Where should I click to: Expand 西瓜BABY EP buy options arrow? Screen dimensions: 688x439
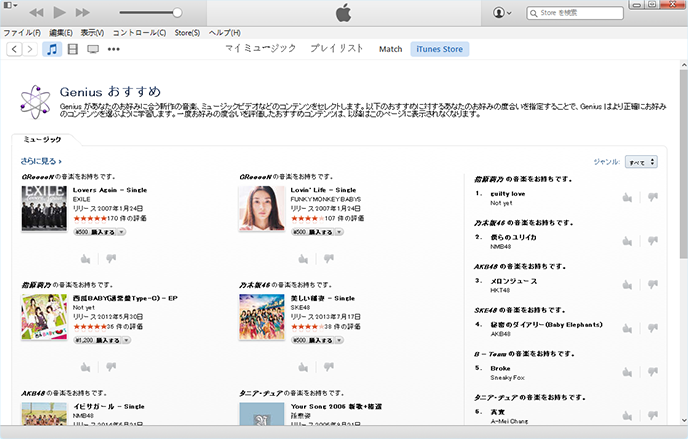click(x=126, y=340)
